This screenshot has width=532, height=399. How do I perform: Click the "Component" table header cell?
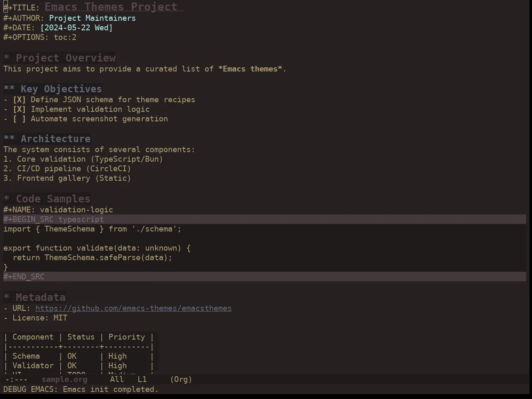pos(33,337)
